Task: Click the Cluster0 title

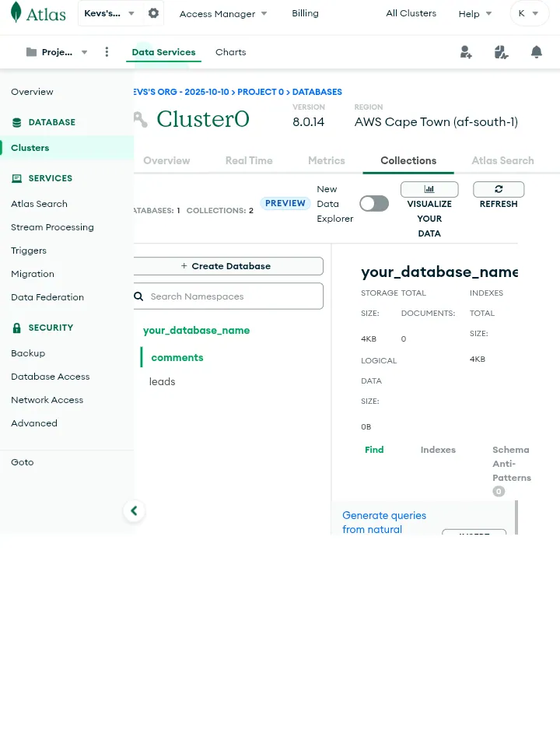Action: click(203, 119)
